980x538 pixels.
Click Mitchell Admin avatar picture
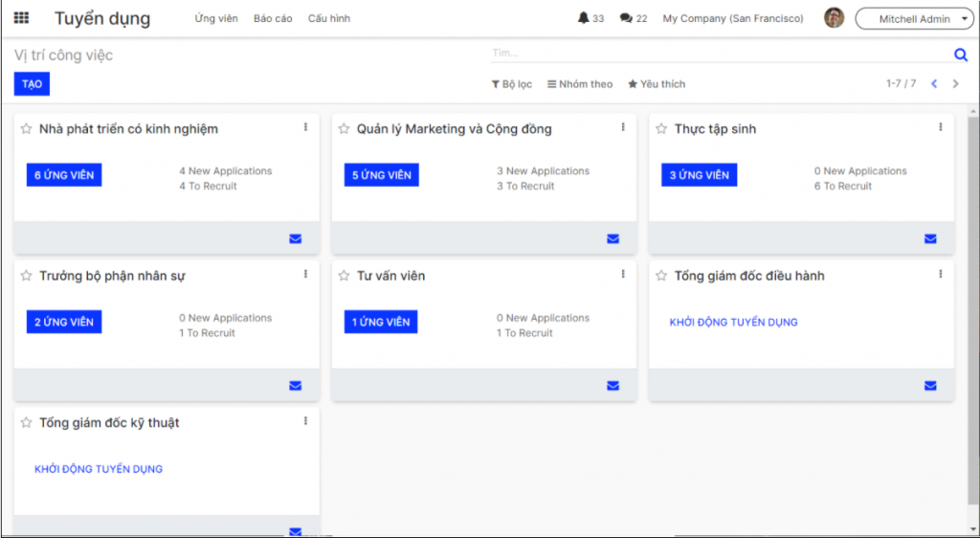[x=834, y=18]
